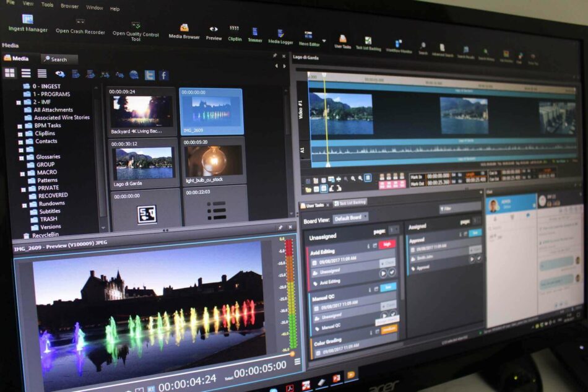Click the Twitter share icon

[x=149, y=75]
